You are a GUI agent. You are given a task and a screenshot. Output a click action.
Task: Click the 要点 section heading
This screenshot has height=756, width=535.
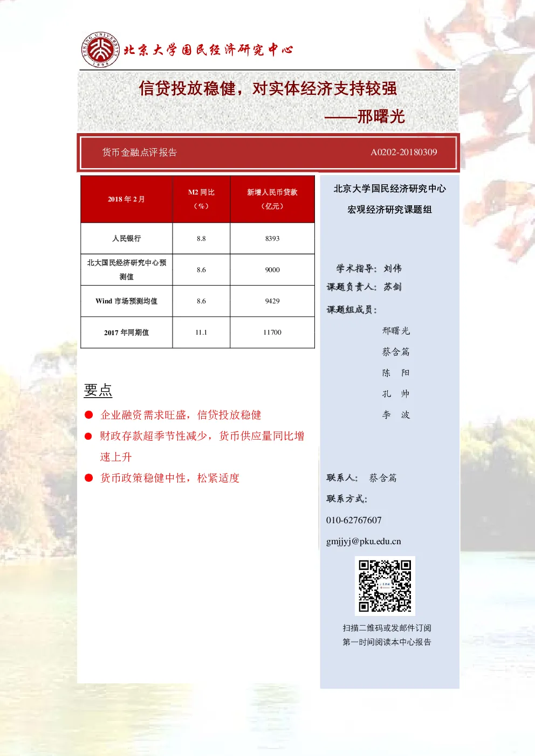coord(98,390)
